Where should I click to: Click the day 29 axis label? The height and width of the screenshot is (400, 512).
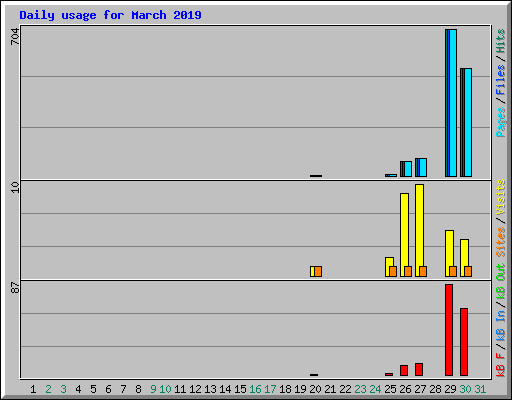[x=450, y=389]
